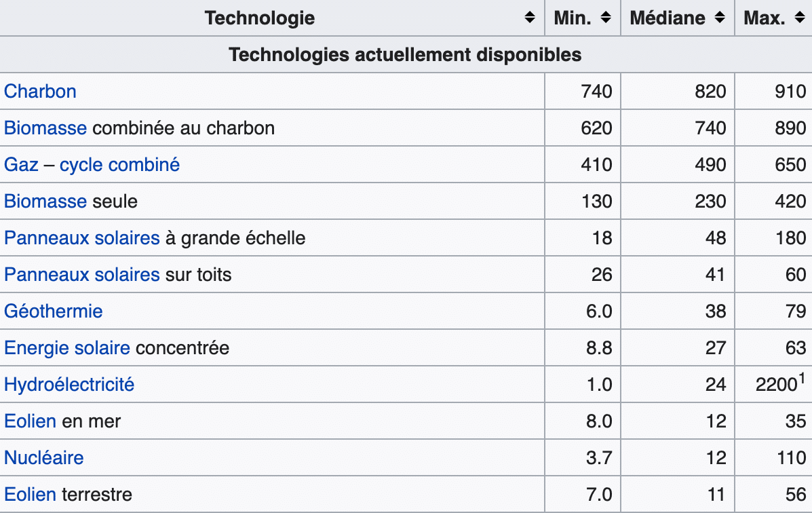The width and height of the screenshot is (812, 513).
Task: Sort table by Technologie column arrows
Action: pyautogui.click(x=529, y=18)
